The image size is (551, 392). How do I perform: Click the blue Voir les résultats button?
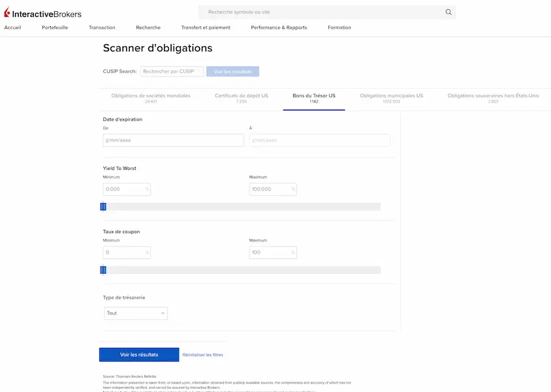pos(139,354)
